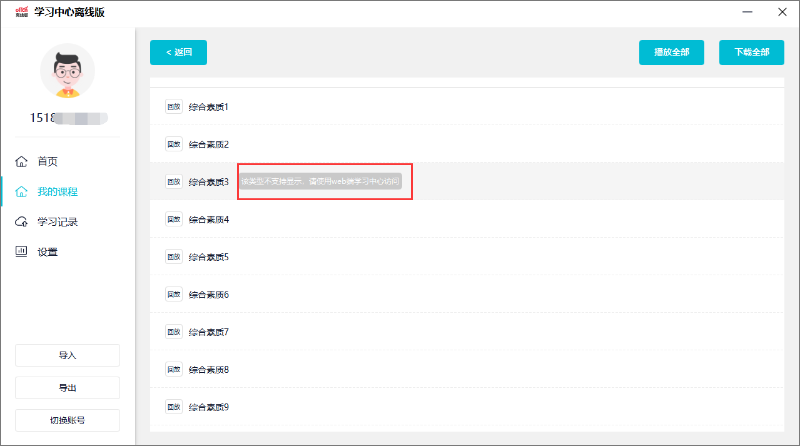Screen dimensions: 800x446
Task: Click the 学习记录 cloud icon
Action: (21, 222)
